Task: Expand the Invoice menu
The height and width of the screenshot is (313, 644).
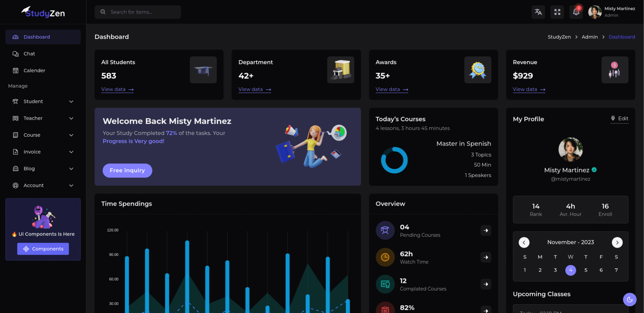Action: click(43, 152)
